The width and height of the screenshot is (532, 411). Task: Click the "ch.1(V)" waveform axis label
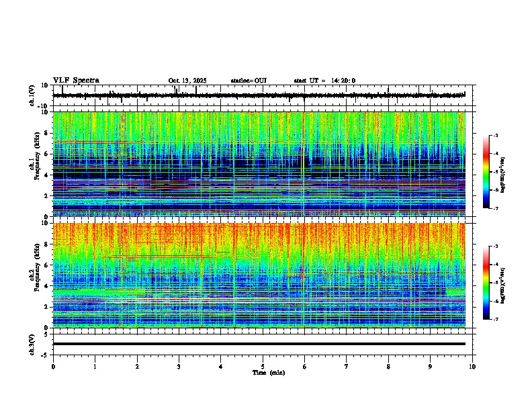point(32,95)
